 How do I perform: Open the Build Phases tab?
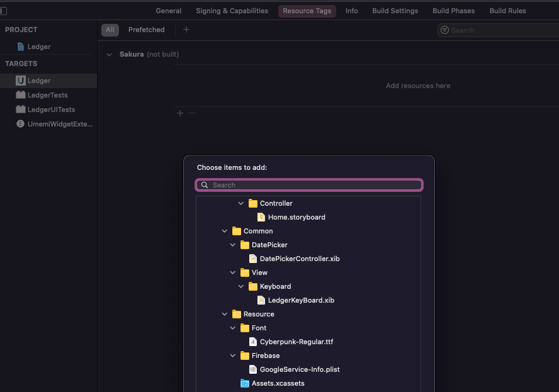453,11
